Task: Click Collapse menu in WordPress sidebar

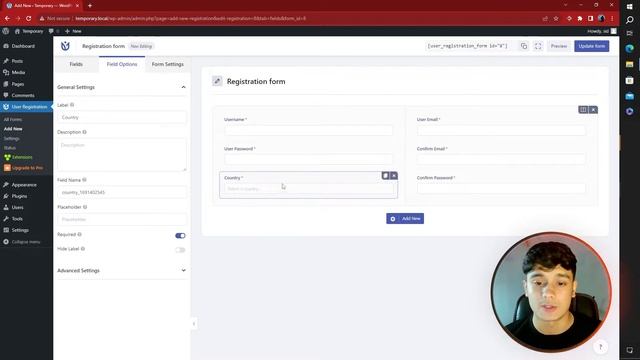Action: click(22, 242)
